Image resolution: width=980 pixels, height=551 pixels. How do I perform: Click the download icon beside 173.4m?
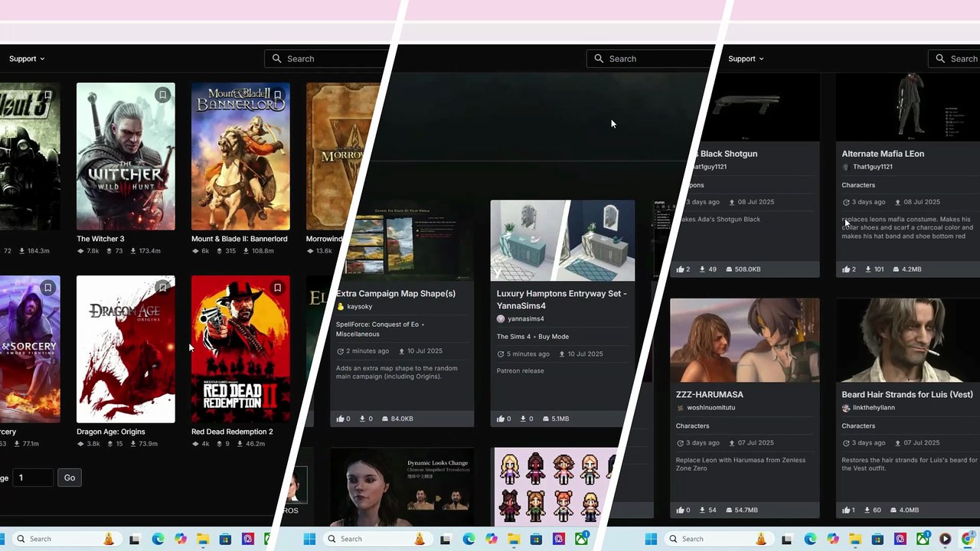tap(133, 251)
